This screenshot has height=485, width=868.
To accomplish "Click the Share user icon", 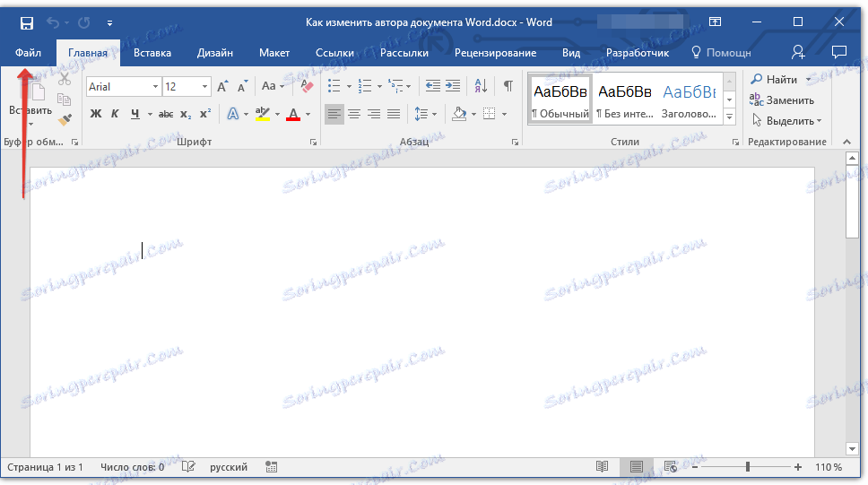I will click(798, 53).
